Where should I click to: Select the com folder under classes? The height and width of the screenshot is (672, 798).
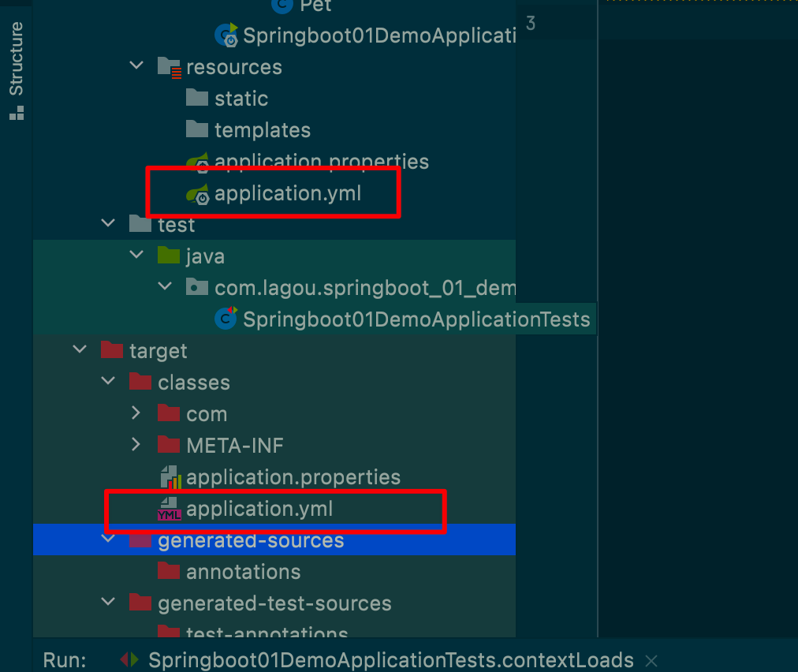(207, 414)
